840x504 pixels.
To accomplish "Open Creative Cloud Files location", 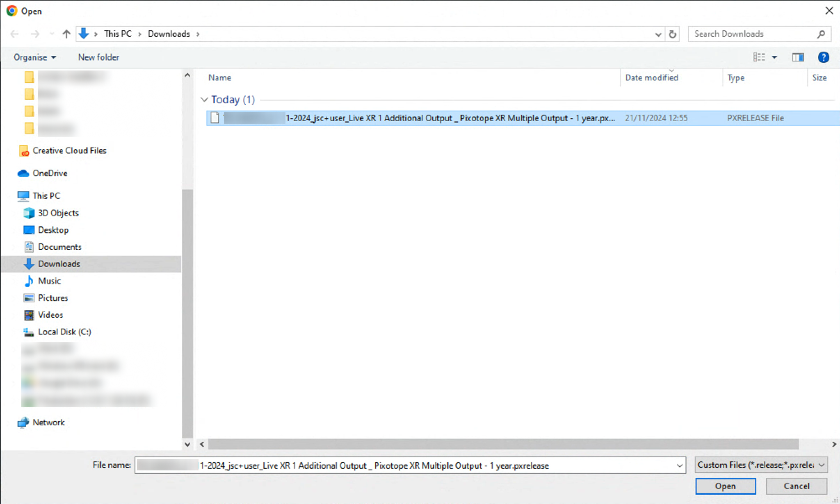I will [69, 151].
